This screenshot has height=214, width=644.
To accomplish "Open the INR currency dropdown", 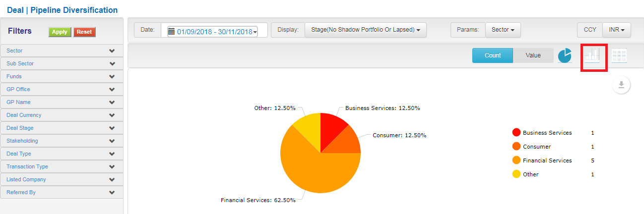I will coord(617,30).
